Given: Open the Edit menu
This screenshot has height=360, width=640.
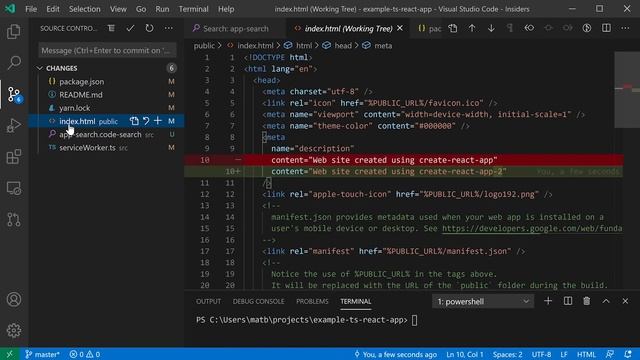Looking at the screenshot, I should 53,9.
